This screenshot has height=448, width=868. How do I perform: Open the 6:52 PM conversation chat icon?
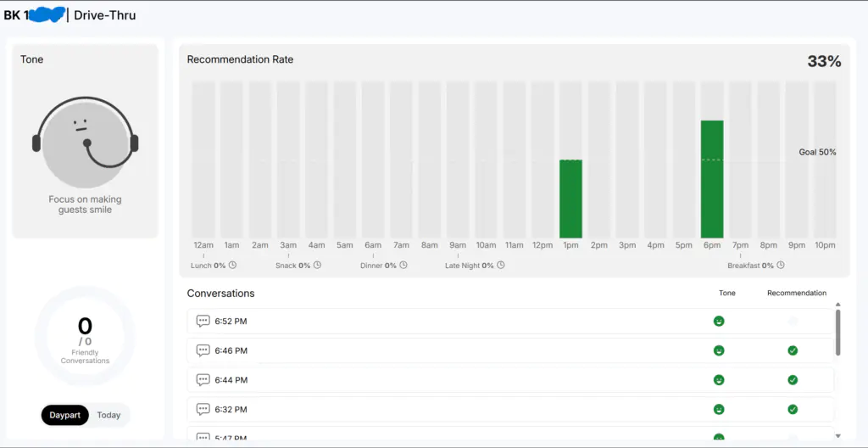tap(203, 322)
